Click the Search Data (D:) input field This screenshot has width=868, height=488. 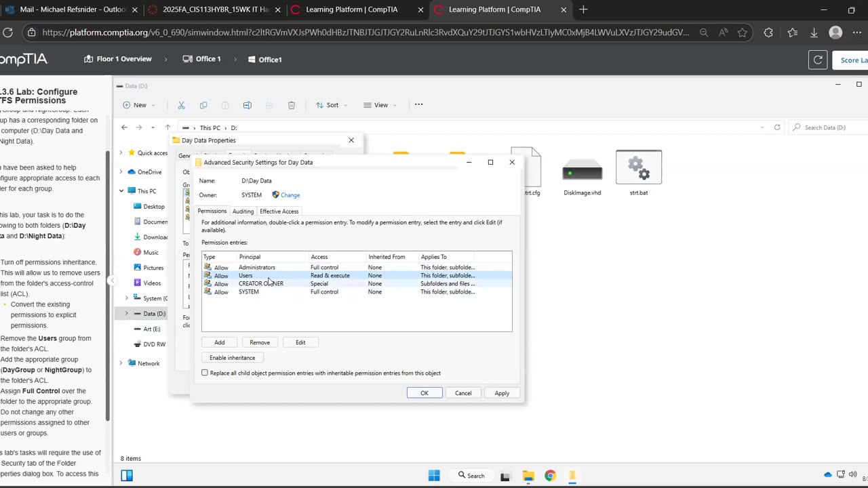829,127
